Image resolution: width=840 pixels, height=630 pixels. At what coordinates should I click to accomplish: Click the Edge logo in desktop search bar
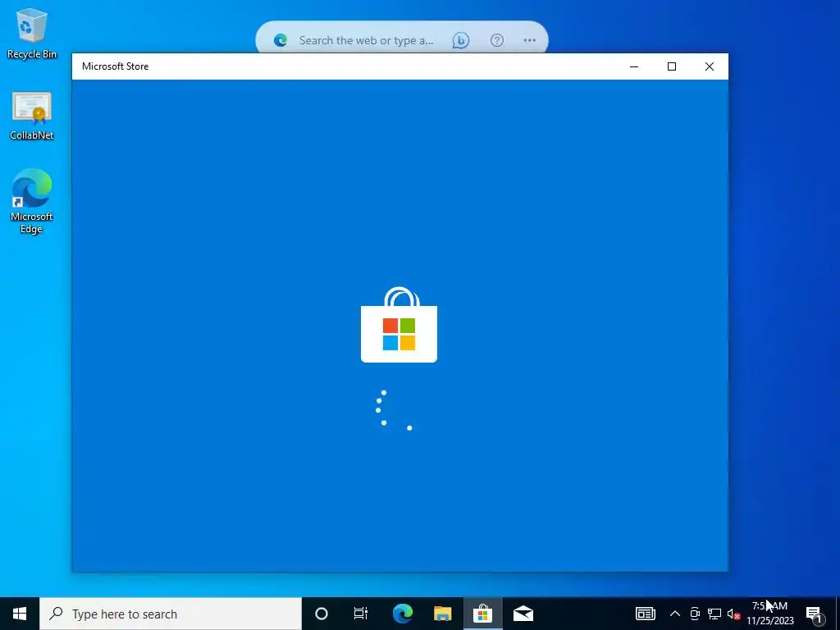[x=281, y=40]
